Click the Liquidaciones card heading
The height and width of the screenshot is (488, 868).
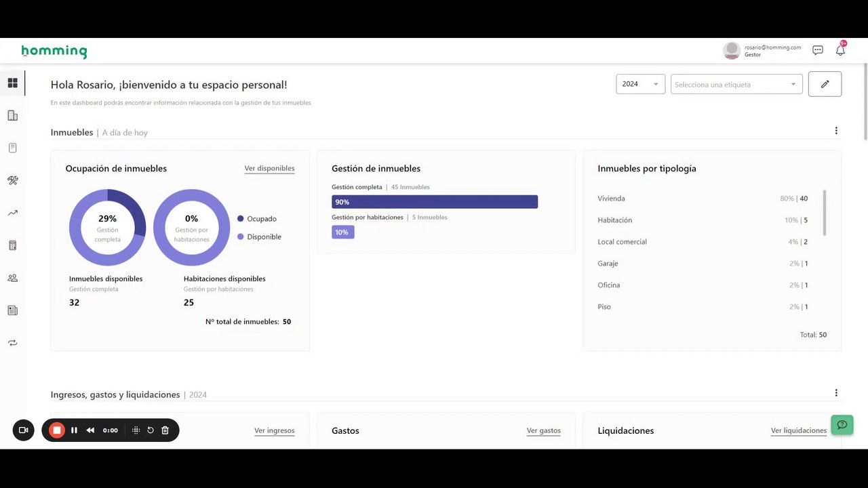coord(626,430)
